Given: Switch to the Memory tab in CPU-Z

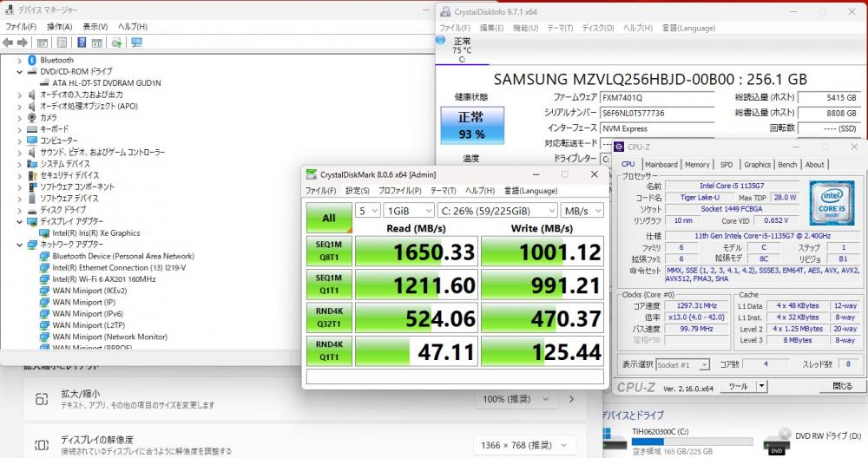Looking at the screenshot, I should click(x=697, y=164).
